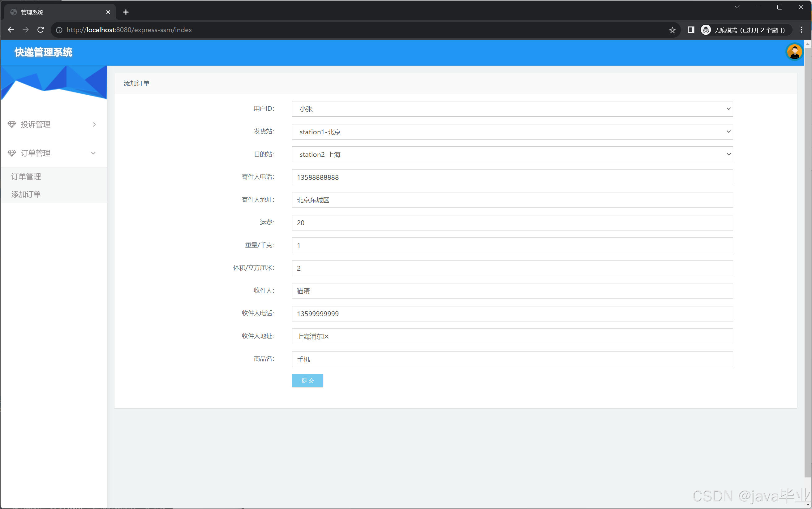Viewport: 812px width, 509px height.
Task: Reload the page with refresh icon
Action: pos(41,30)
